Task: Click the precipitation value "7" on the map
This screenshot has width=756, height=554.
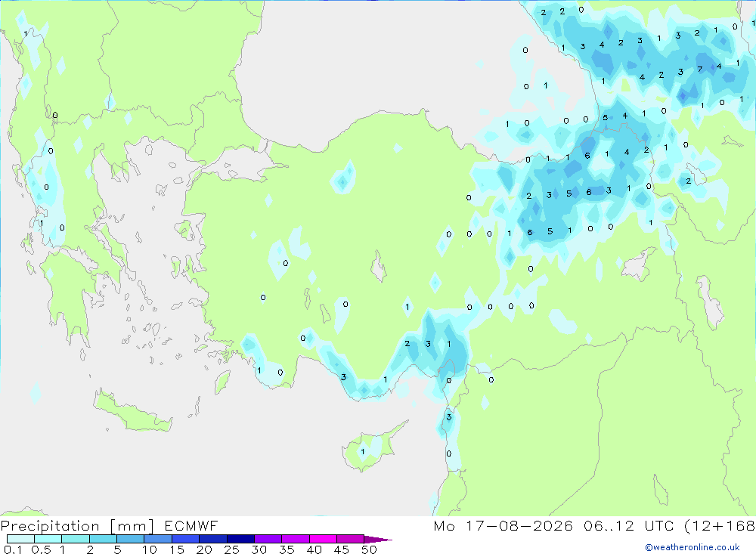Action: [699, 70]
